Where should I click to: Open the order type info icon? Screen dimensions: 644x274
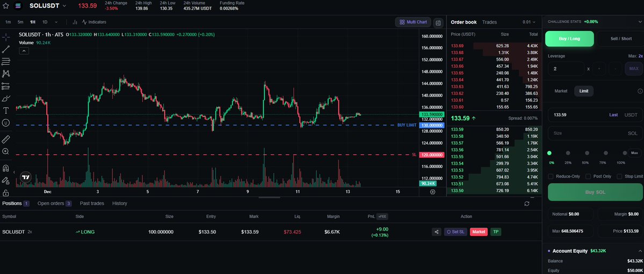(x=640, y=91)
